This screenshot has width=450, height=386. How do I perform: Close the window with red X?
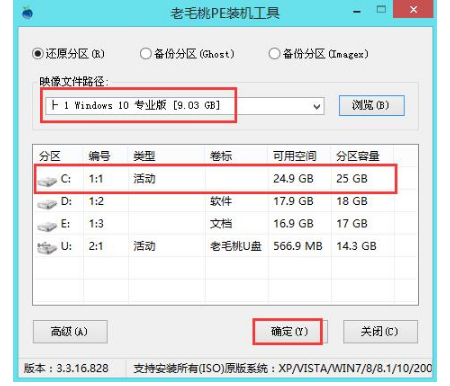tap(413, 10)
